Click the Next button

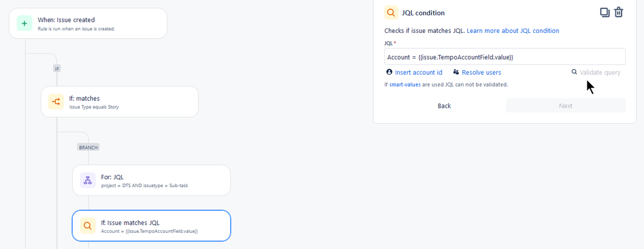565,106
